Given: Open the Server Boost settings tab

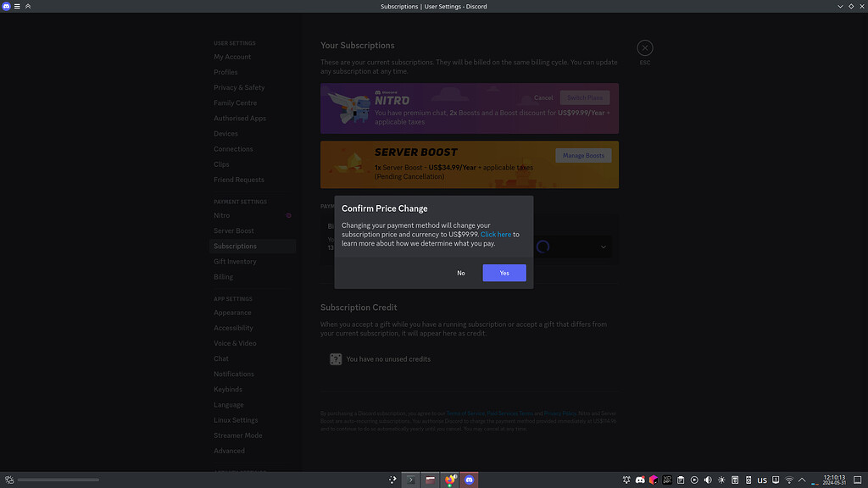Looking at the screenshot, I should click(233, 230).
